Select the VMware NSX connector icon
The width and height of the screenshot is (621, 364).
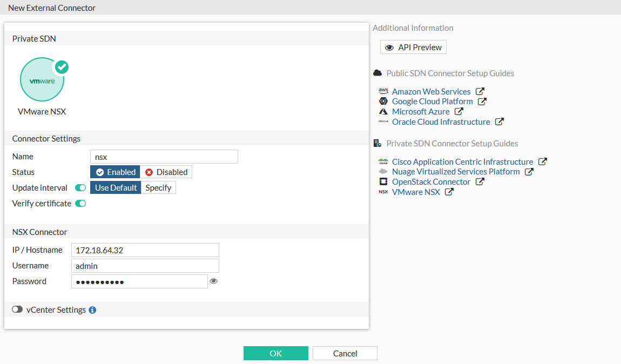(42, 79)
